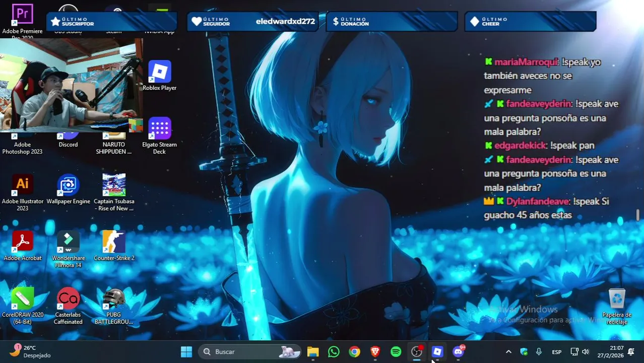Open File Explorer from the taskbar

pos(313,351)
